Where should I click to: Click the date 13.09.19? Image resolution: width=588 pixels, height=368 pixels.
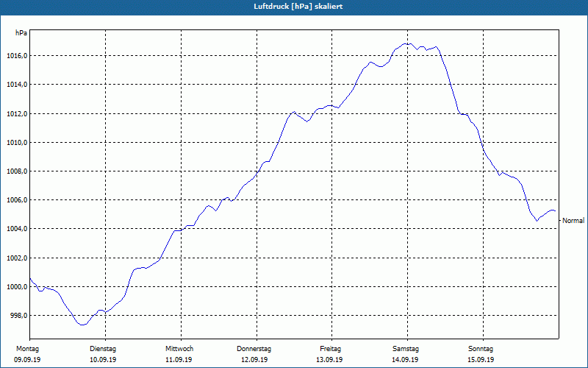[329, 360]
